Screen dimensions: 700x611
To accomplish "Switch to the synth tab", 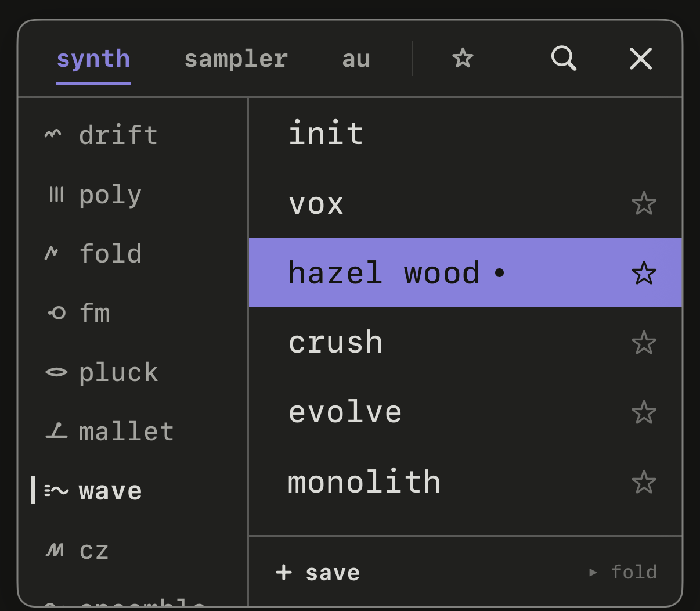I will [x=93, y=59].
